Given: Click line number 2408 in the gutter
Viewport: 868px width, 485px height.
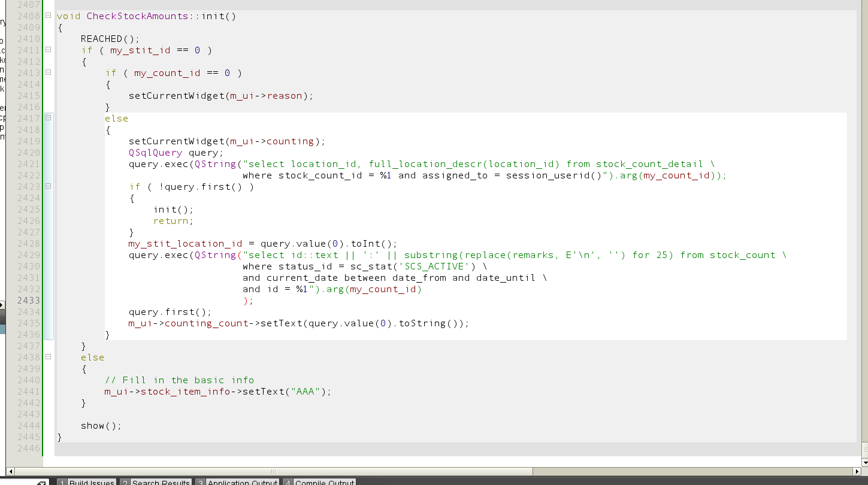Looking at the screenshot, I should 29,16.
